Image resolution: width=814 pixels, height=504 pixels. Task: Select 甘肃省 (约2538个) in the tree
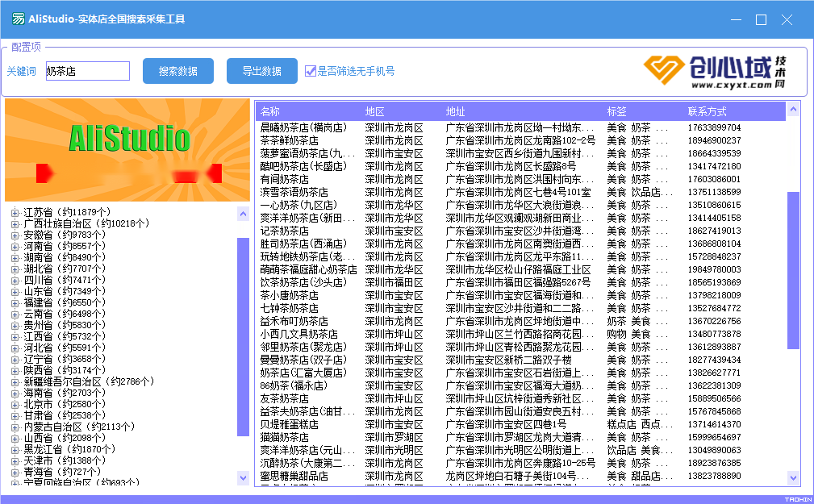click(x=65, y=416)
